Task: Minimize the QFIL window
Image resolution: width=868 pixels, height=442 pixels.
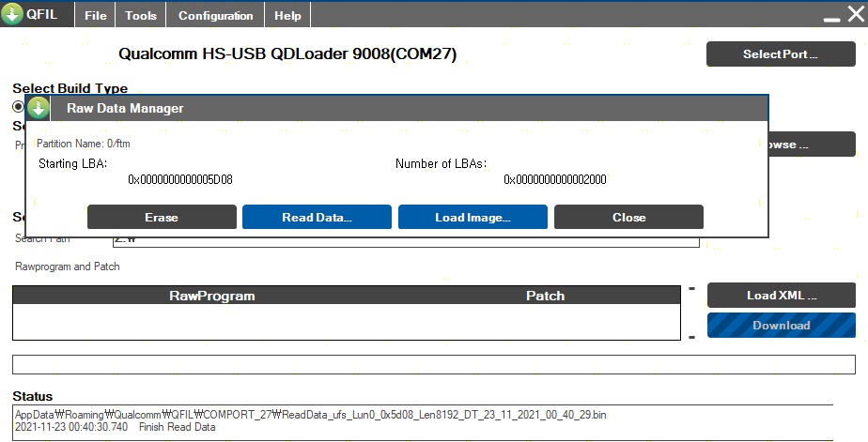Action: [x=831, y=18]
